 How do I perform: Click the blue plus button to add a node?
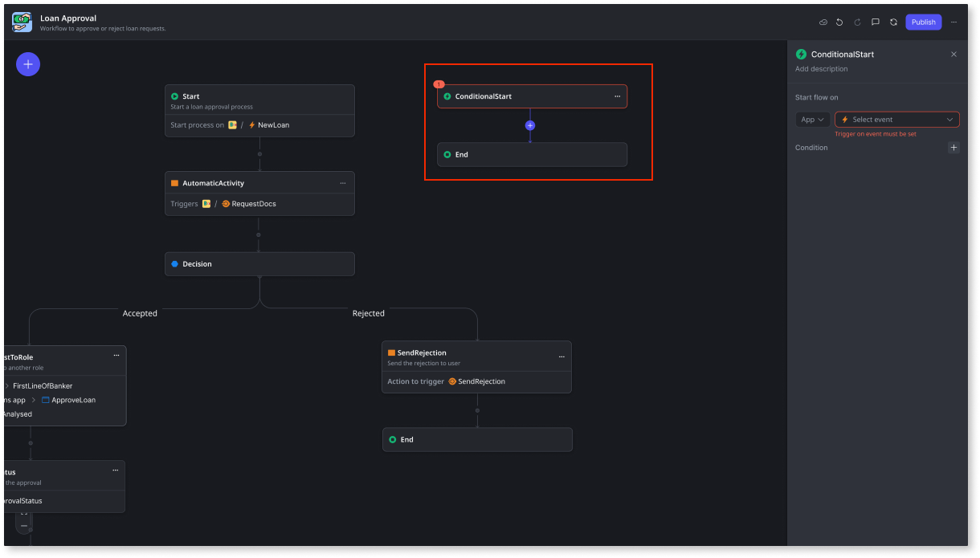tap(28, 63)
